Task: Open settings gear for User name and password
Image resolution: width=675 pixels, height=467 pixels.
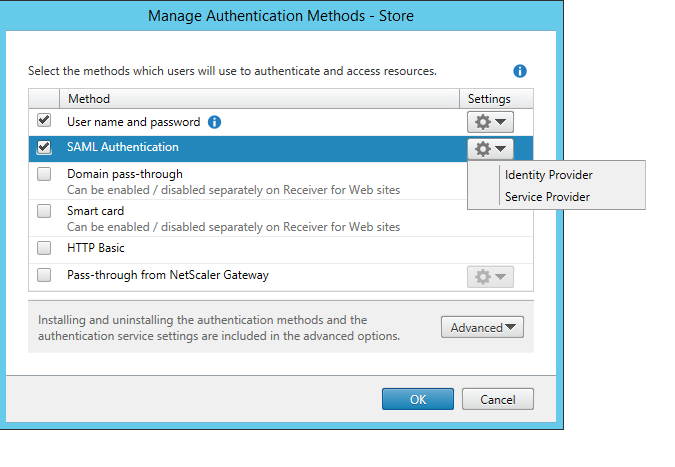Action: click(490, 122)
